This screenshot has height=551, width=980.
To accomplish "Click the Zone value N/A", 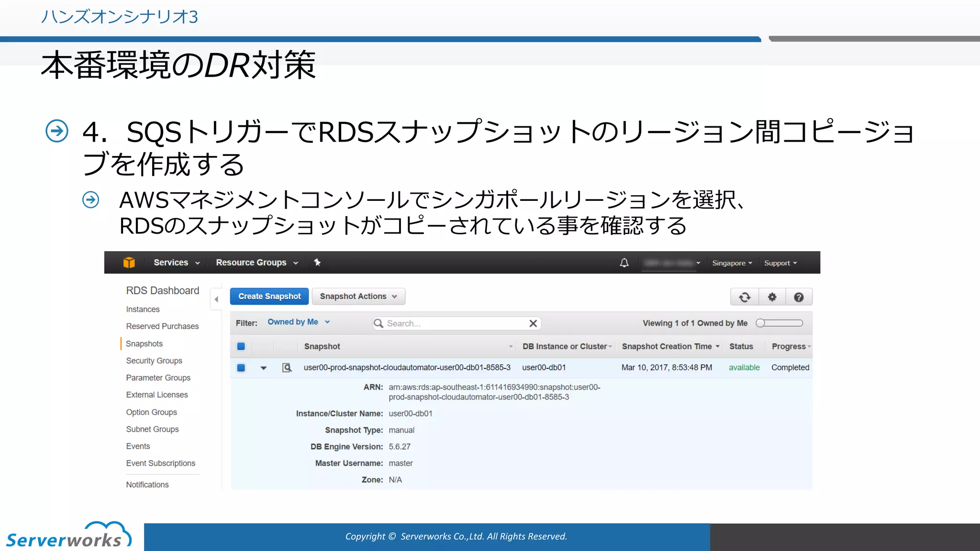I will click(395, 480).
